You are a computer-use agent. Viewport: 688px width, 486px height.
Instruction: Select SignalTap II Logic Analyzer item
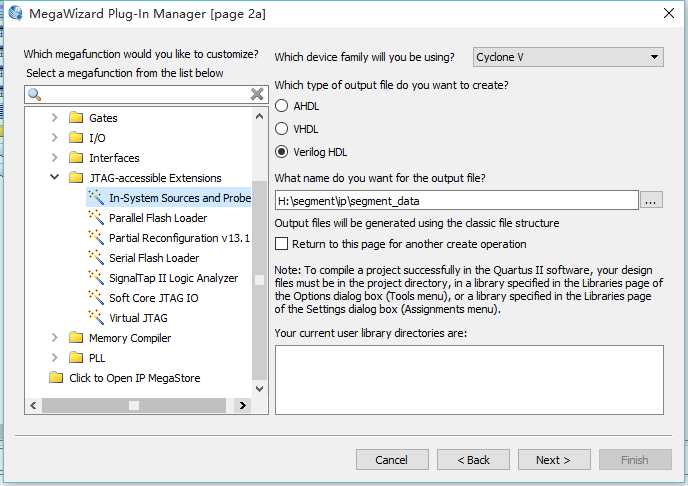173,278
